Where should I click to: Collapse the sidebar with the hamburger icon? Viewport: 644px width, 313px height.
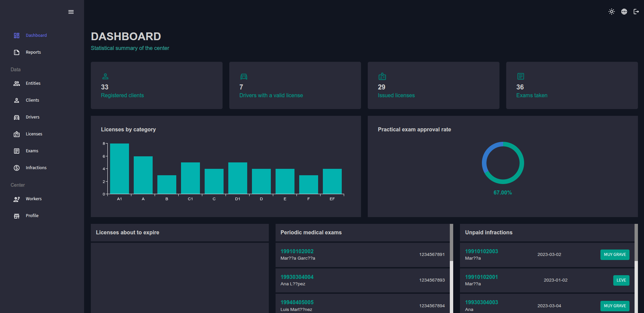(71, 12)
